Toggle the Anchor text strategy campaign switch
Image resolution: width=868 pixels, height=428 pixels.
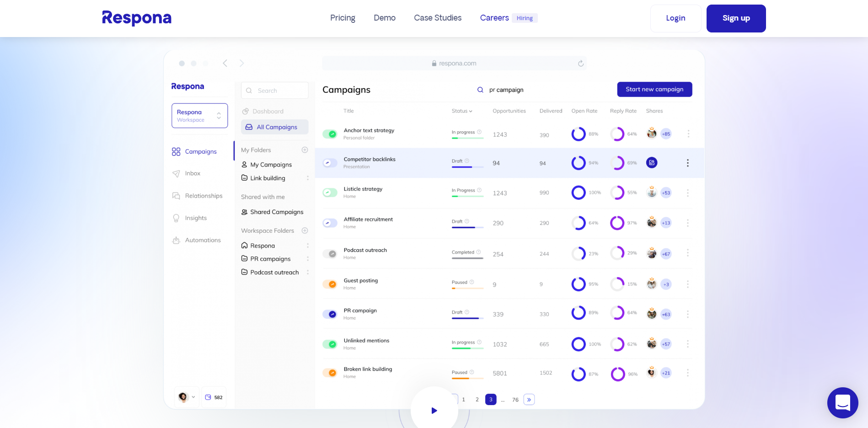(330, 134)
